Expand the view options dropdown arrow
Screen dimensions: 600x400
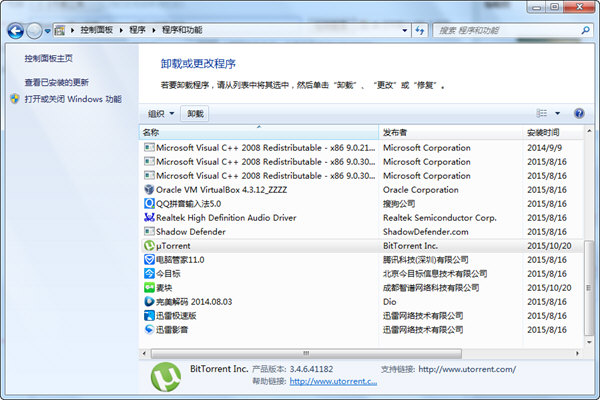557,114
